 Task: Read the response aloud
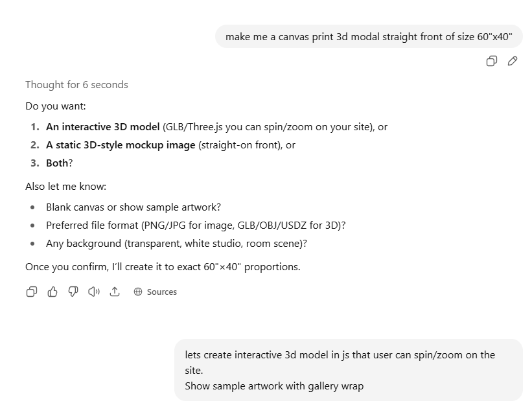(x=94, y=292)
